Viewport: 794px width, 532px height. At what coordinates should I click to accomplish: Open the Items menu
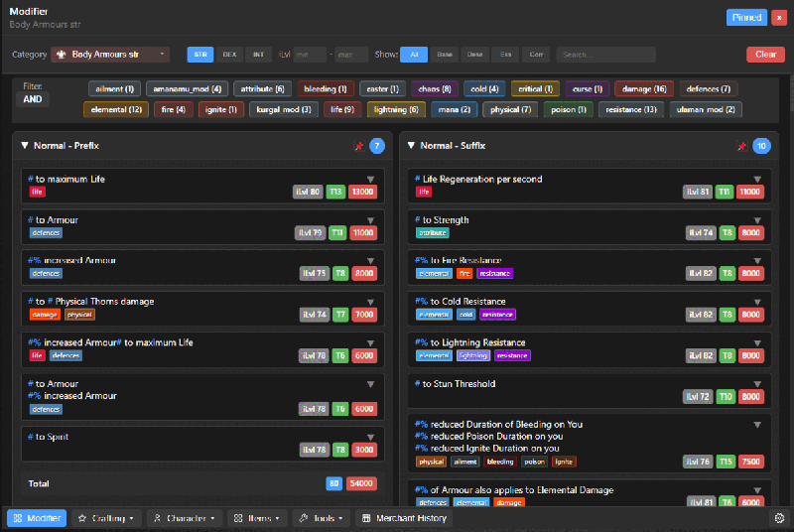click(257, 518)
